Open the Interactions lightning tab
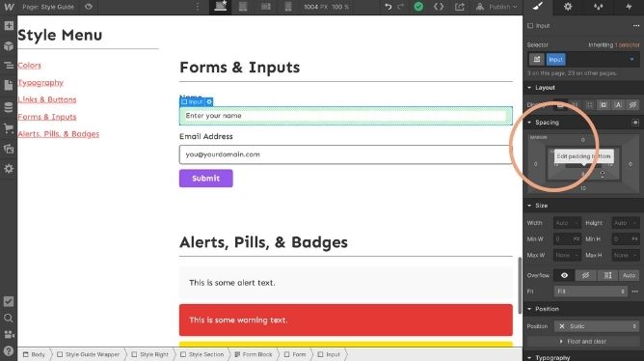 pyautogui.click(x=629, y=7)
